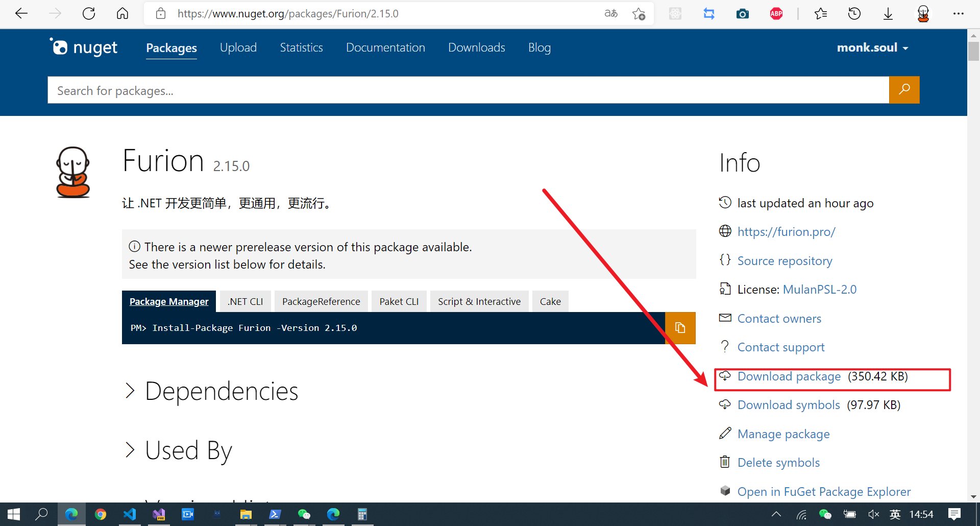The image size is (980, 526).
Task: Click the NuGet logo
Action: pyautogui.click(x=83, y=47)
